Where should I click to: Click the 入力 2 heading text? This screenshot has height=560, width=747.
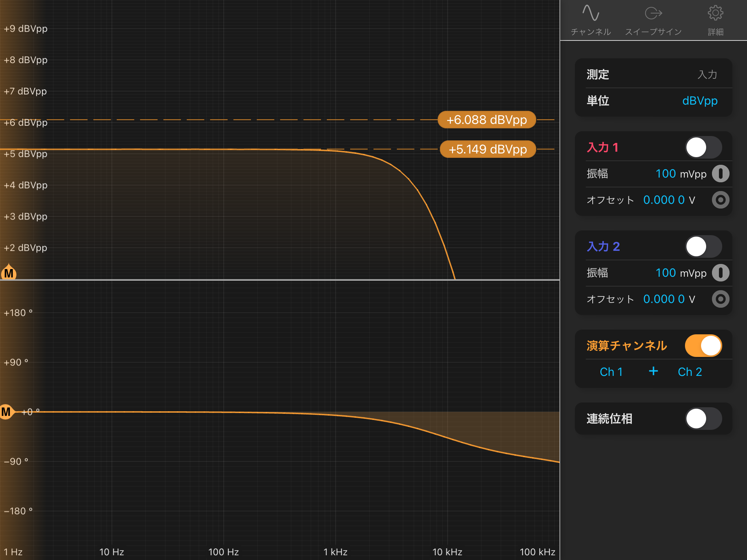[x=603, y=246]
